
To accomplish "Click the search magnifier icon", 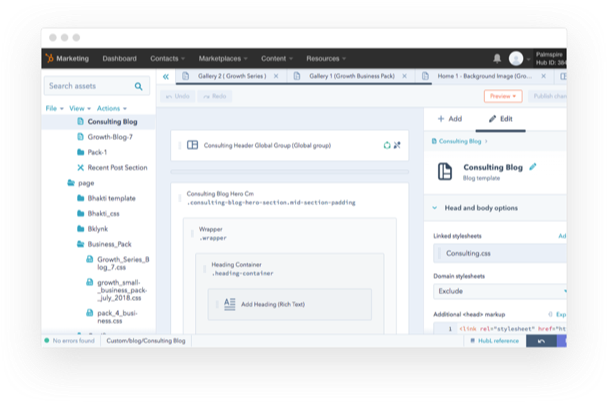I will coord(139,87).
